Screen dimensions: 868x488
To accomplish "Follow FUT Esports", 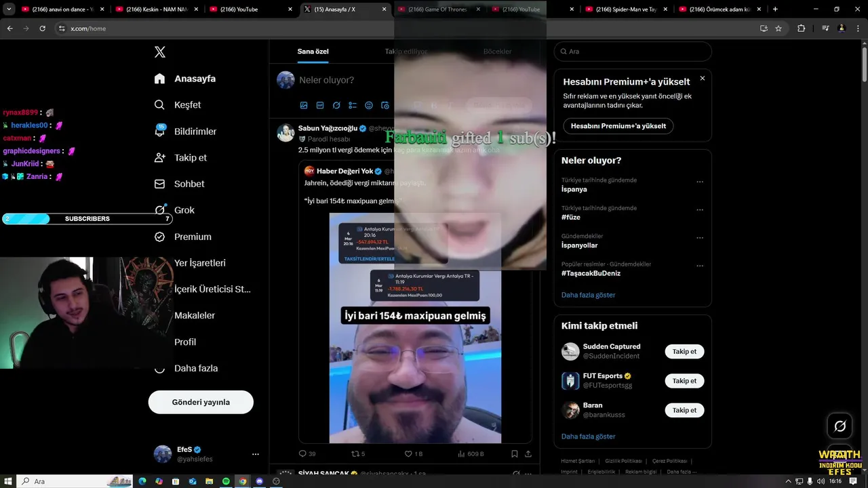I will tap(684, 381).
